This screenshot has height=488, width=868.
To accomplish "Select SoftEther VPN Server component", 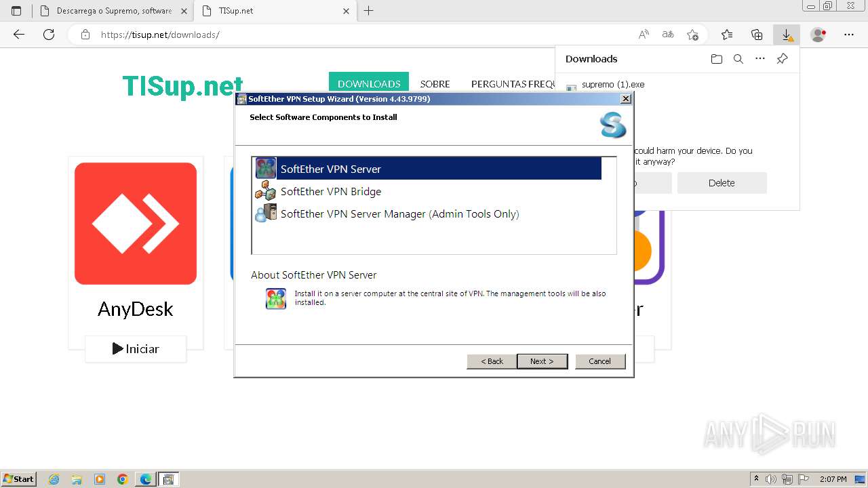I will pos(427,169).
